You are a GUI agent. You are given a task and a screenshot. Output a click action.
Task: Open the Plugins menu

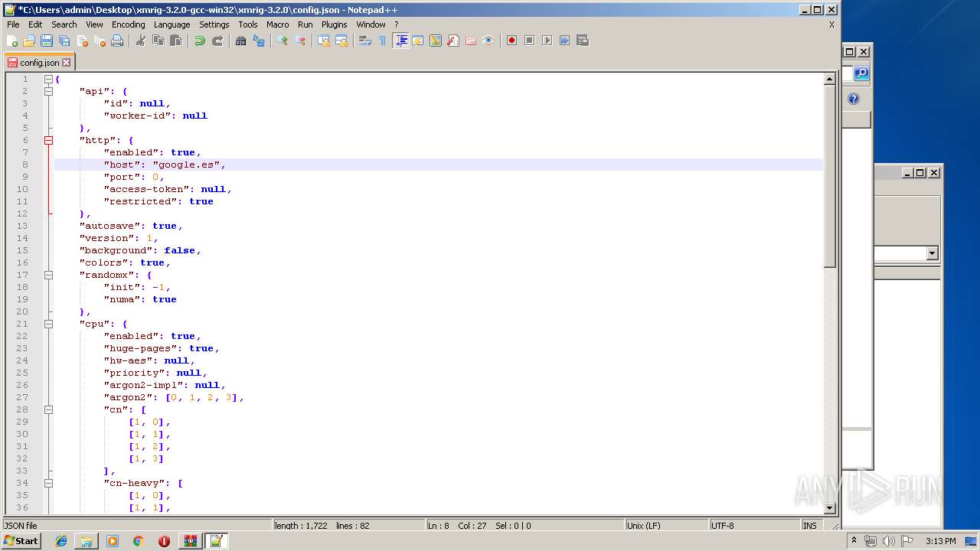tap(335, 24)
